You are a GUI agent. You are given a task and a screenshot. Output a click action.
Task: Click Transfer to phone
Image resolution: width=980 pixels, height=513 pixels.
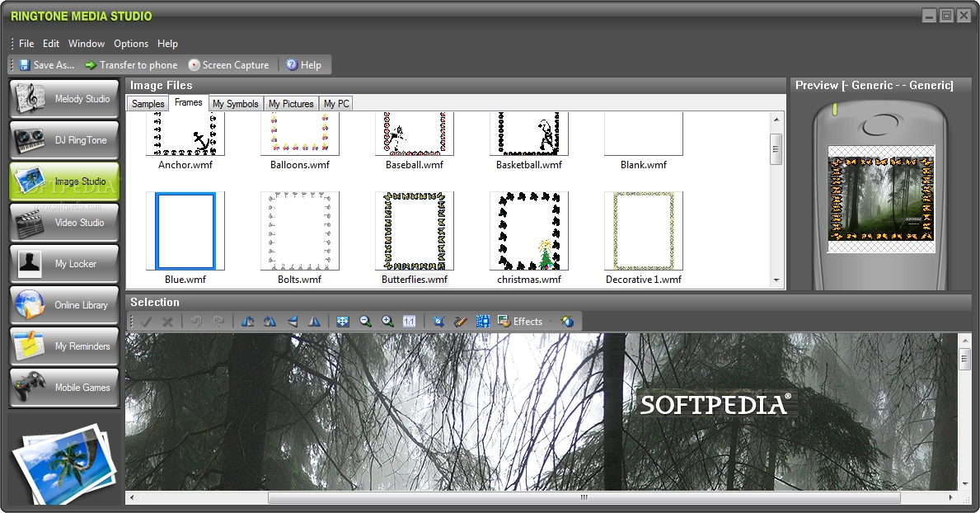tap(131, 65)
